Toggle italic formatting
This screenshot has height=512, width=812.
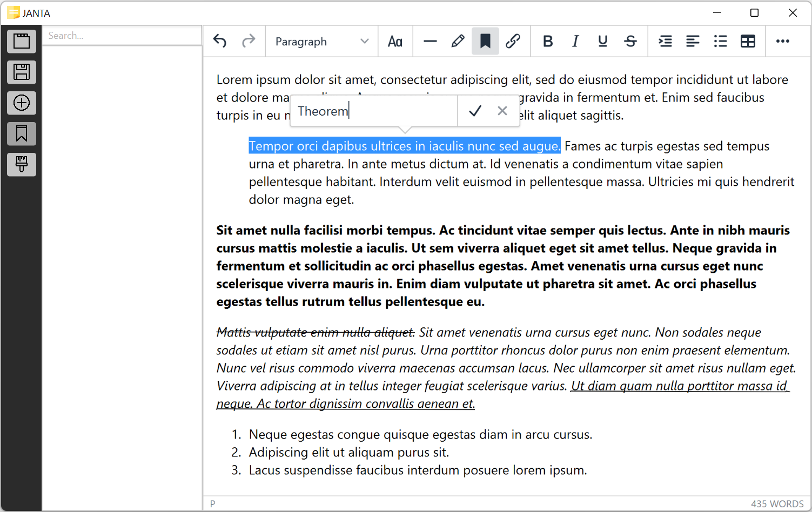[x=575, y=41]
